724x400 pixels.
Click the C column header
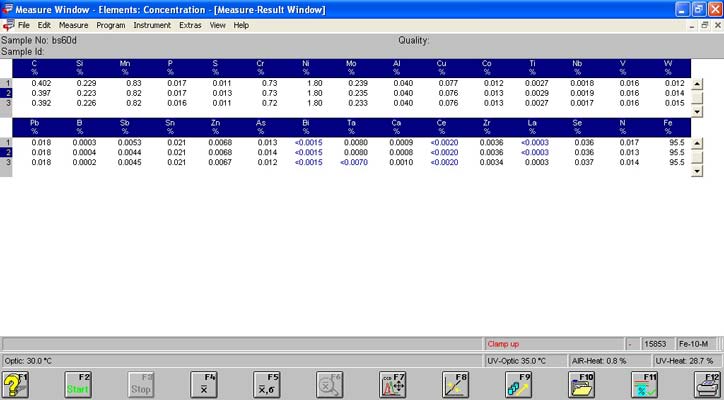[34, 67]
